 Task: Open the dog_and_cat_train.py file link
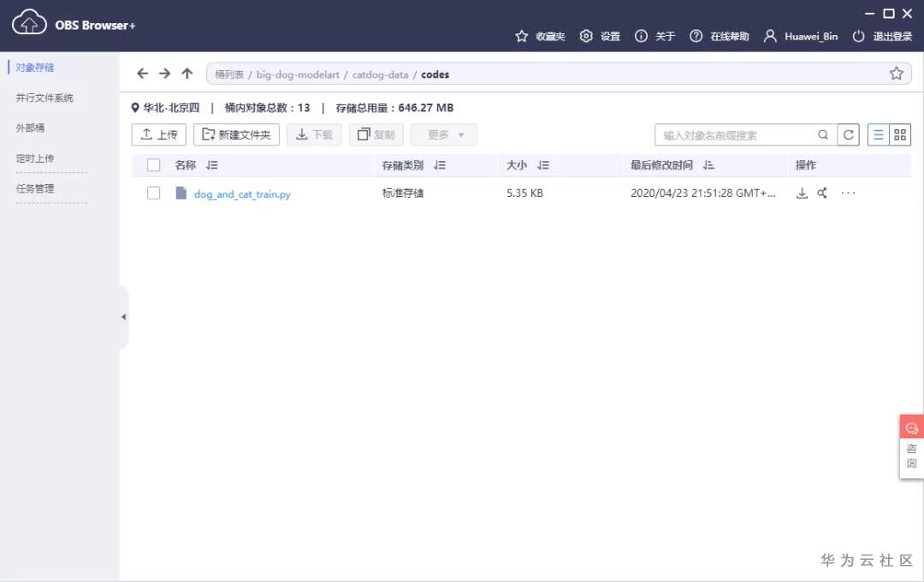pos(242,194)
